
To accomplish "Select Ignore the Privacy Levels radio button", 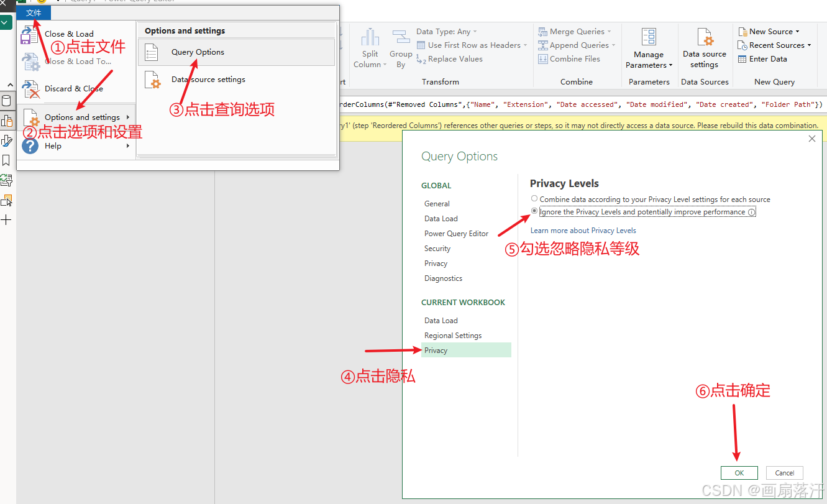I will (x=534, y=211).
